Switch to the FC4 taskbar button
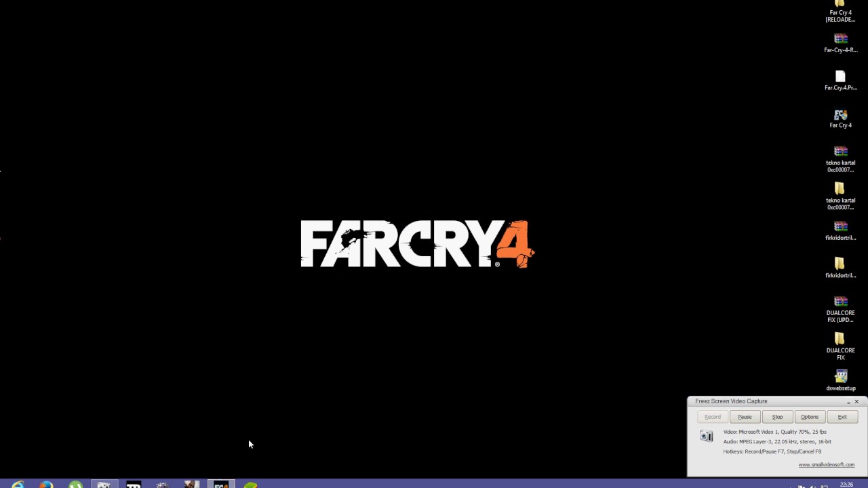 221,485
